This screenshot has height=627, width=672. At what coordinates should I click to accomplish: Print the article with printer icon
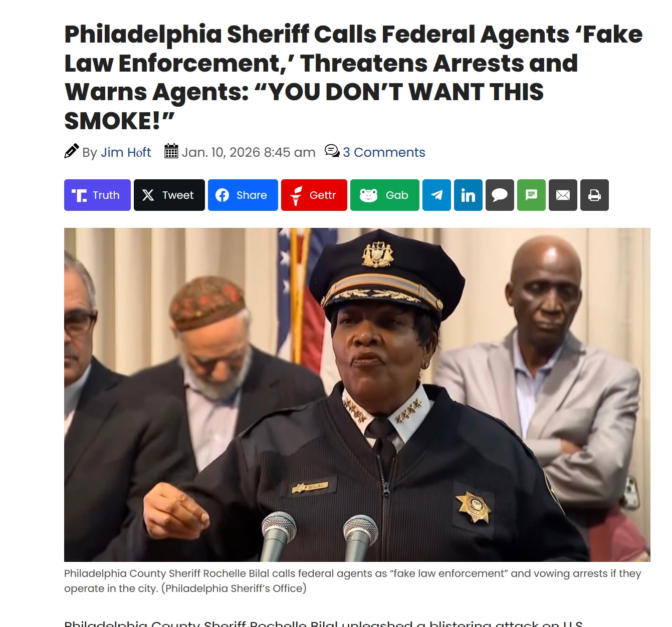click(x=595, y=195)
